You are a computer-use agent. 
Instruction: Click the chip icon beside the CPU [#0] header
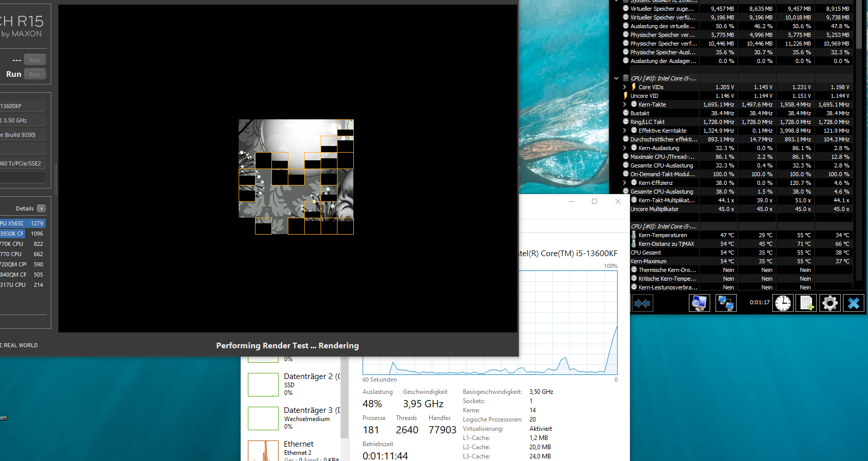pyautogui.click(x=626, y=78)
